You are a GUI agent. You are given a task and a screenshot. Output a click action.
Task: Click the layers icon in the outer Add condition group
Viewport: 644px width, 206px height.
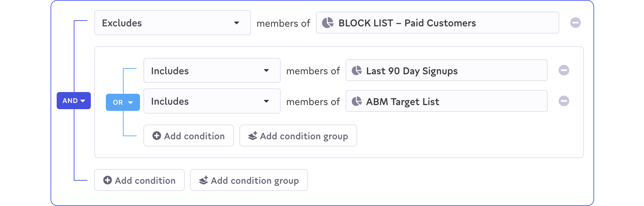(x=204, y=180)
